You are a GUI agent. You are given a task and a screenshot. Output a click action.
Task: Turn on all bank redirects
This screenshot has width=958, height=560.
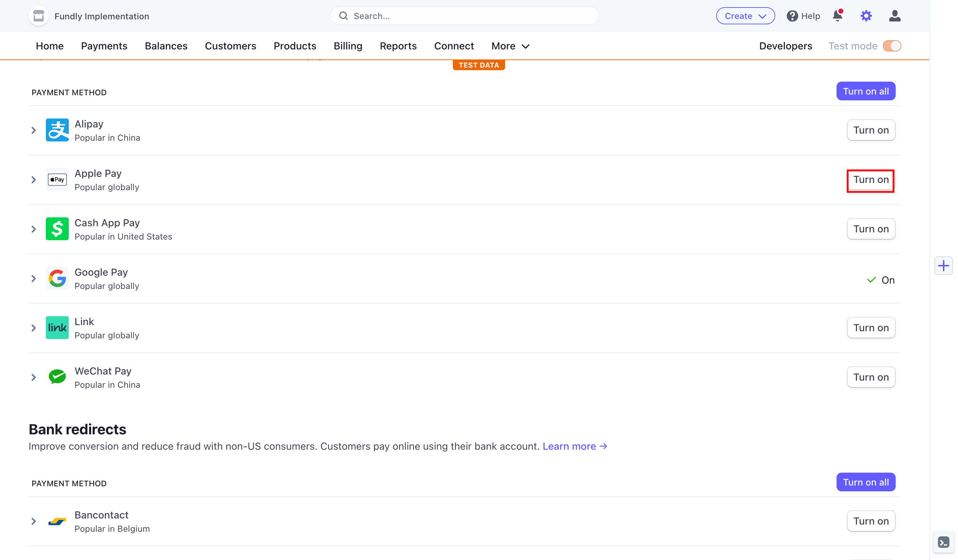click(x=866, y=482)
